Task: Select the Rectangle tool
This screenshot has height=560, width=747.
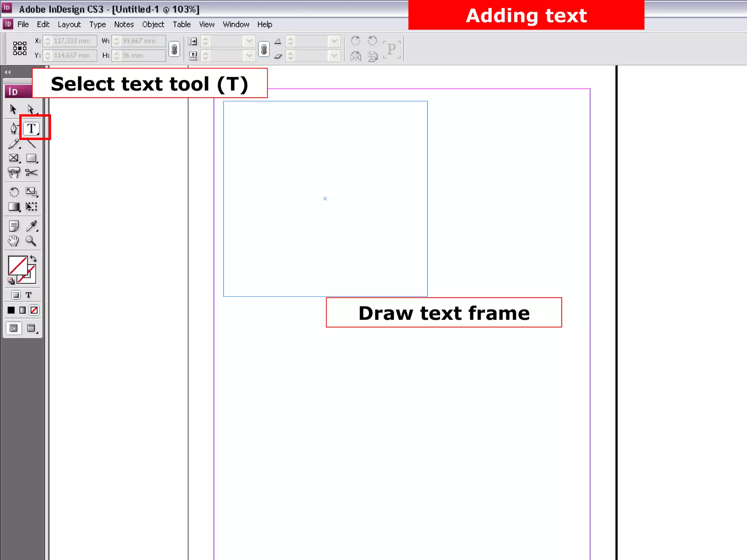Action: 32,158
